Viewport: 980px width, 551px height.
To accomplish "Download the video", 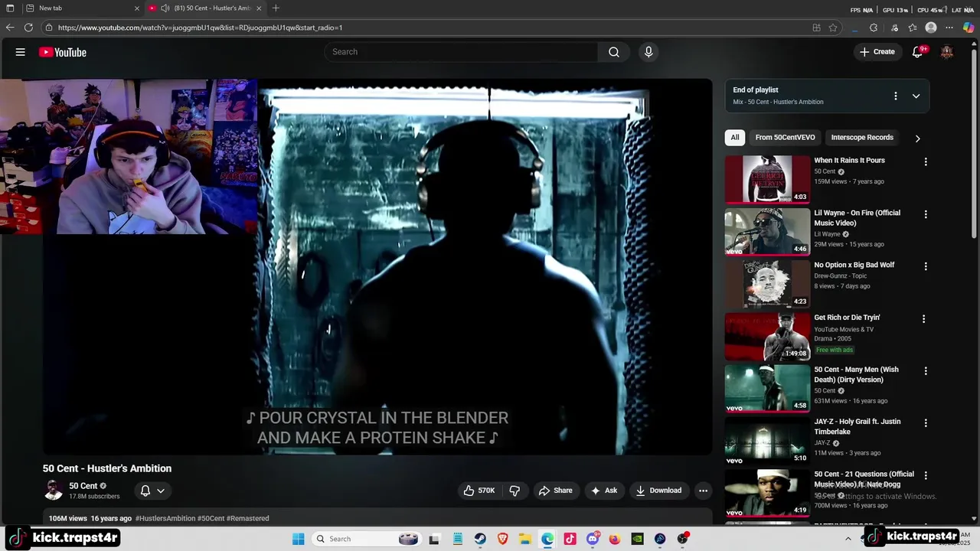I will click(658, 491).
